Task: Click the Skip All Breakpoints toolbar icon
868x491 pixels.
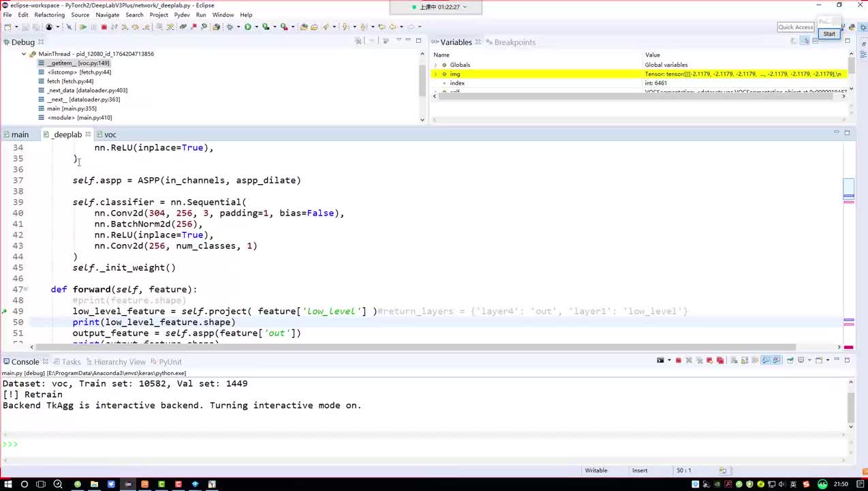Action: pyautogui.click(x=69, y=27)
